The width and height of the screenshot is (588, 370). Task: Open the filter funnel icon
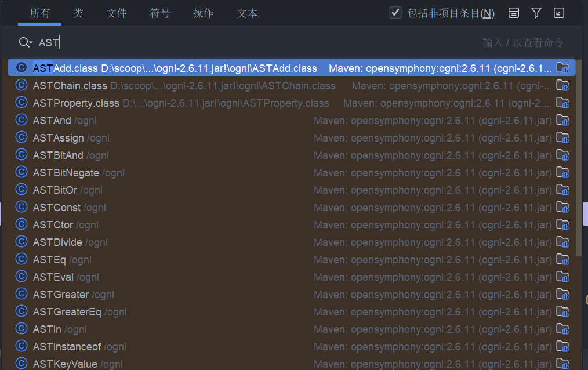[536, 13]
